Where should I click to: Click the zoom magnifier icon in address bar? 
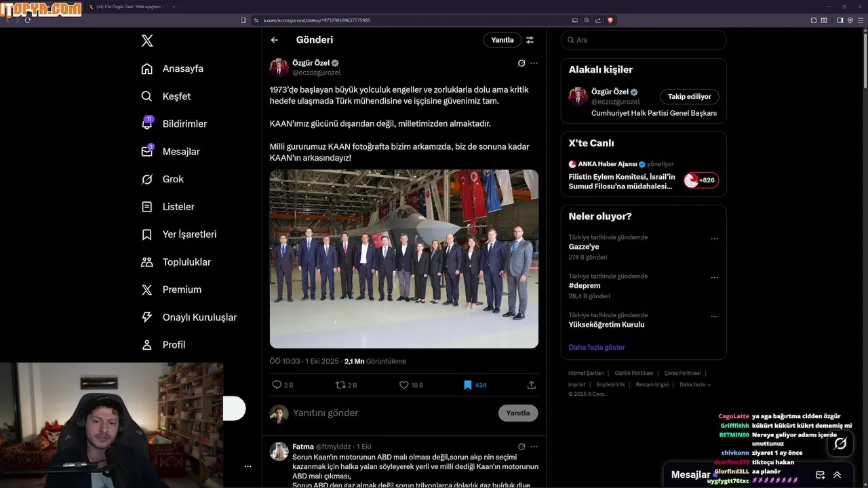(587, 20)
